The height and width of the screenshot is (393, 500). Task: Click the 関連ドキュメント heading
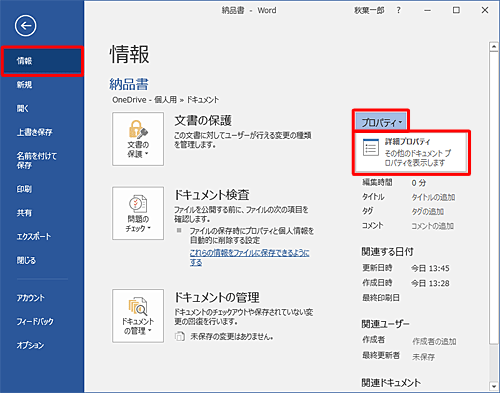coord(391,383)
